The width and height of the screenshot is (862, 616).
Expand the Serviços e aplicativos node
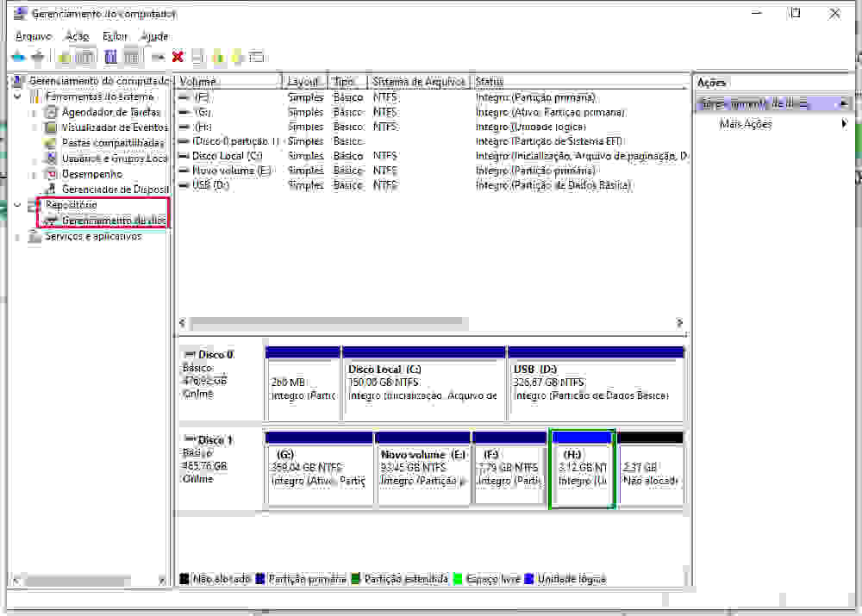18,236
